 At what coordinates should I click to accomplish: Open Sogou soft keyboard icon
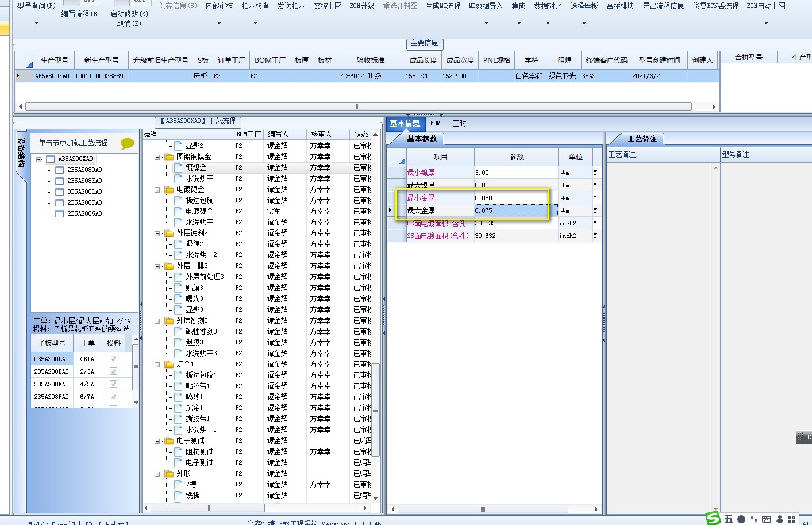pos(766,519)
